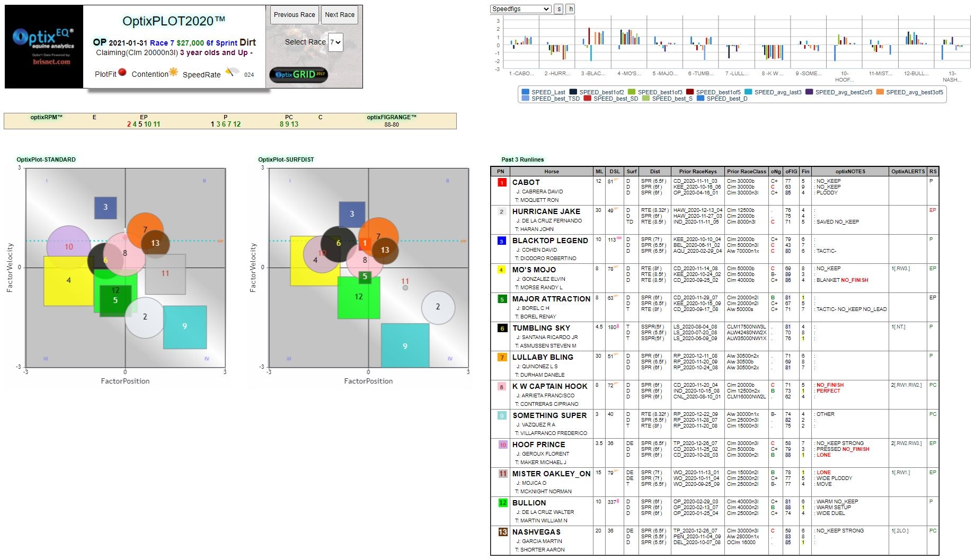
Task: Click Nashvegas brown number 13 badge
Action: 502,532
